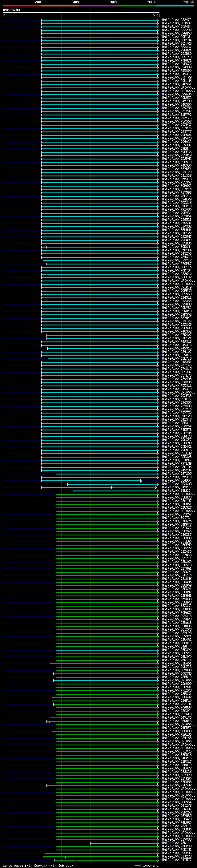Viewport: 197px width, 868px height.
Task: Click the UniRef100_Q9SDS9 entry
Action: click(x=176, y=54)
